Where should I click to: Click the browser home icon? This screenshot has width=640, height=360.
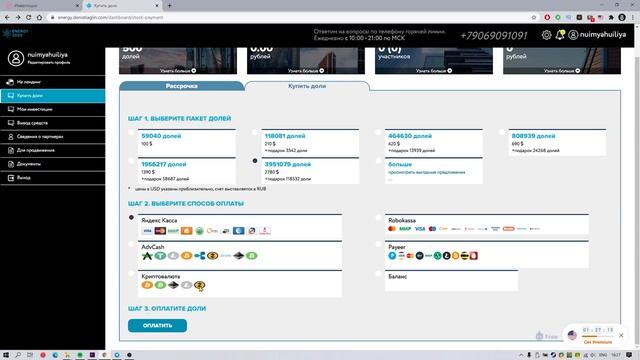tap(40, 18)
